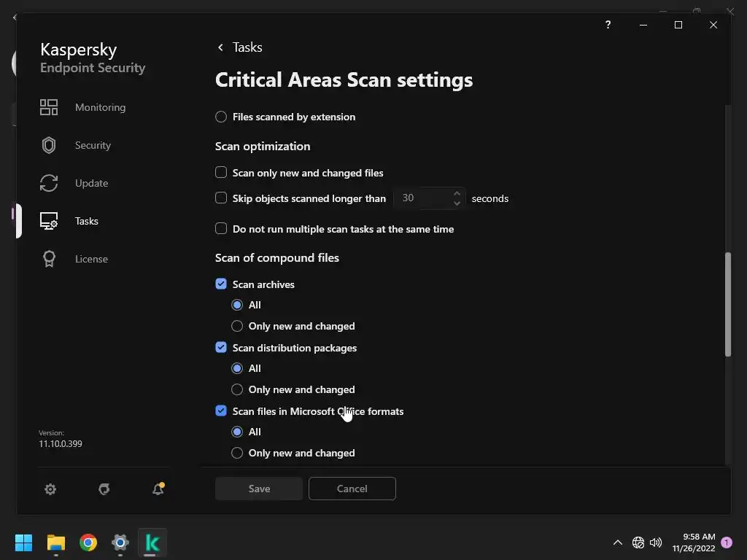747x560 pixels.
Task: Open settings via the gear icon
Action: (50, 489)
